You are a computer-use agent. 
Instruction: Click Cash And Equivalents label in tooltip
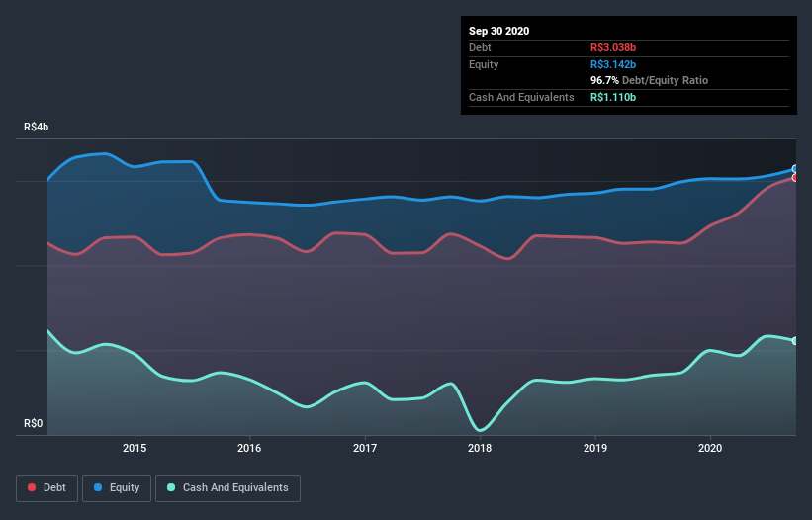pos(521,97)
